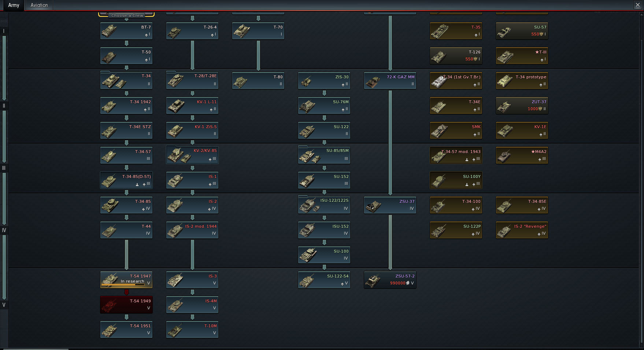
Task: Select the locked T-54 1949 card
Action: click(x=126, y=305)
